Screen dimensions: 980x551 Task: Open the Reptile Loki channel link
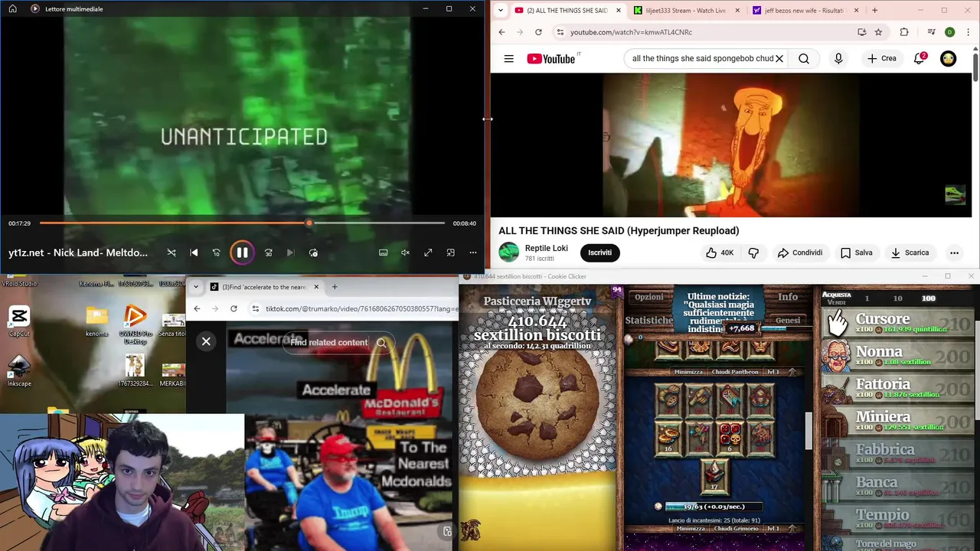(x=546, y=248)
